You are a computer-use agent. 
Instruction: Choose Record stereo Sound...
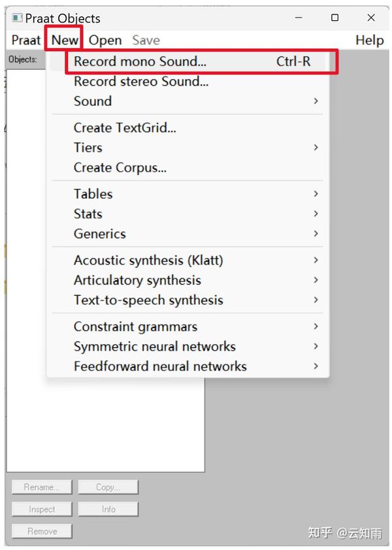pos(141,82)
